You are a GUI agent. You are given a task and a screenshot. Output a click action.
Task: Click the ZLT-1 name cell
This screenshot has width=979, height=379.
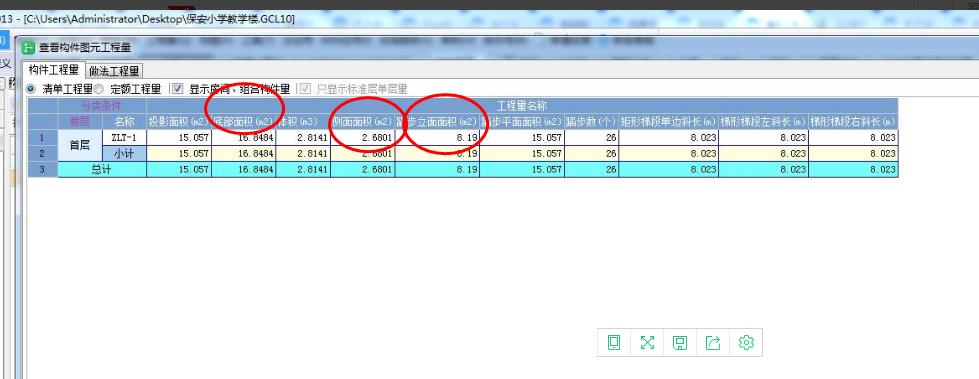tap(125, 137)
